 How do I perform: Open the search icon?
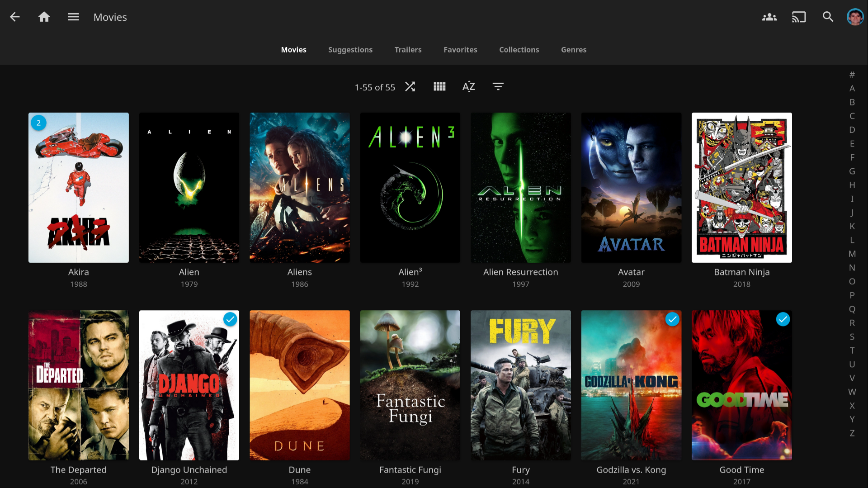coord(828,17)
